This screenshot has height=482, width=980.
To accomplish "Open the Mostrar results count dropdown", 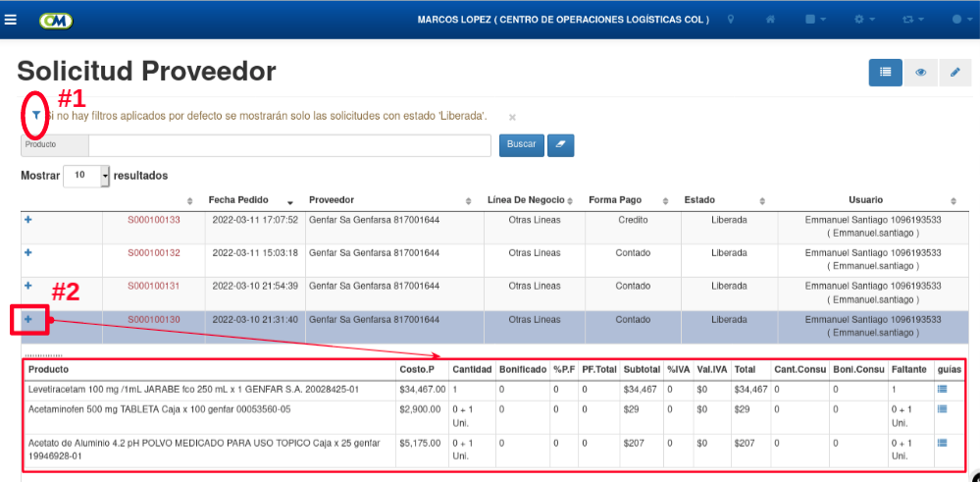I will 86,176.
